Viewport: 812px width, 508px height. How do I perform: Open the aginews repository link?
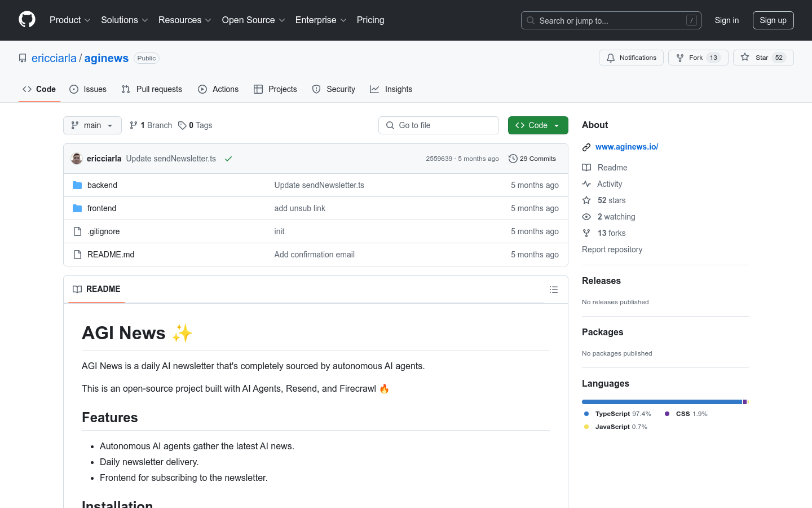point(107,58)
